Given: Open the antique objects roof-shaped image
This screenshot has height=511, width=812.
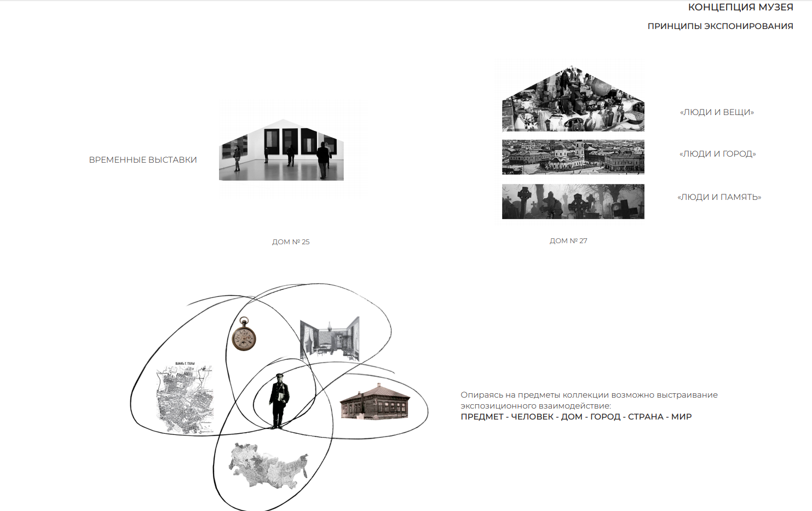Looking at the screenshot, I should [573, 99].
